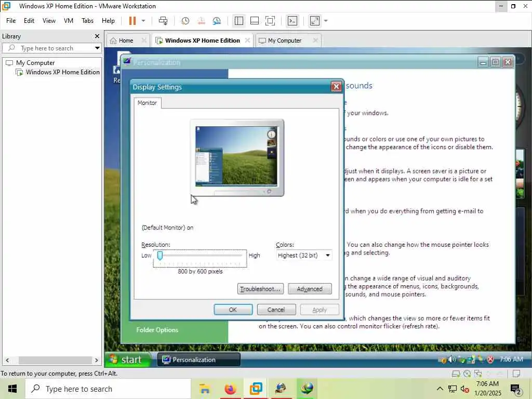Cancel the Display Settings dialog
Viewport: 532px width, 399px height.
click(276, 310)
